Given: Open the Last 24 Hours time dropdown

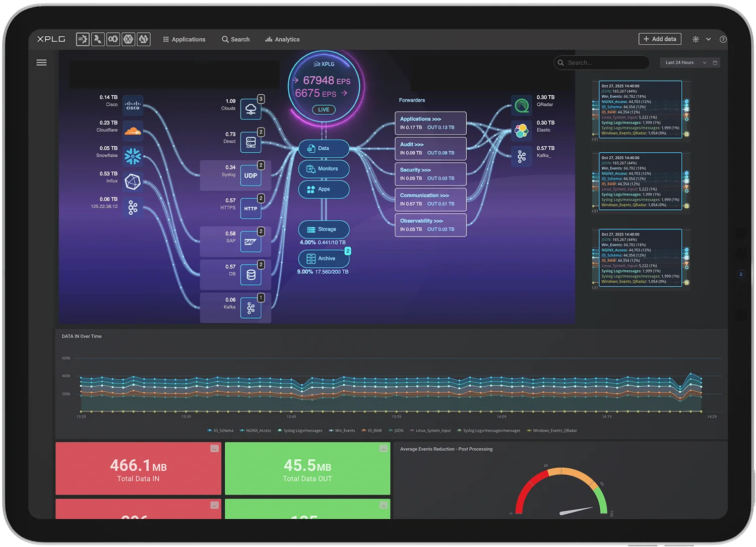Looking at the screenshot, I should click(x=685, y=63).
